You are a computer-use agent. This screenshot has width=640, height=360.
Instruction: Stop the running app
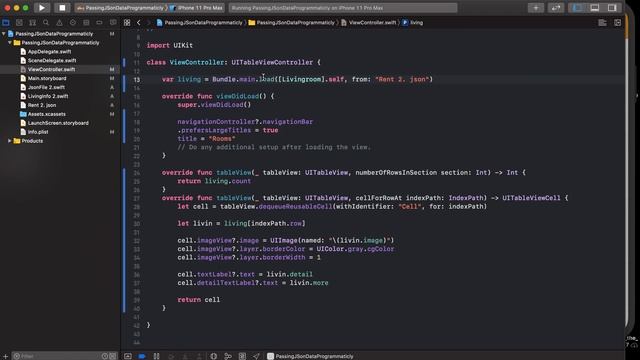tap(62, 8)
